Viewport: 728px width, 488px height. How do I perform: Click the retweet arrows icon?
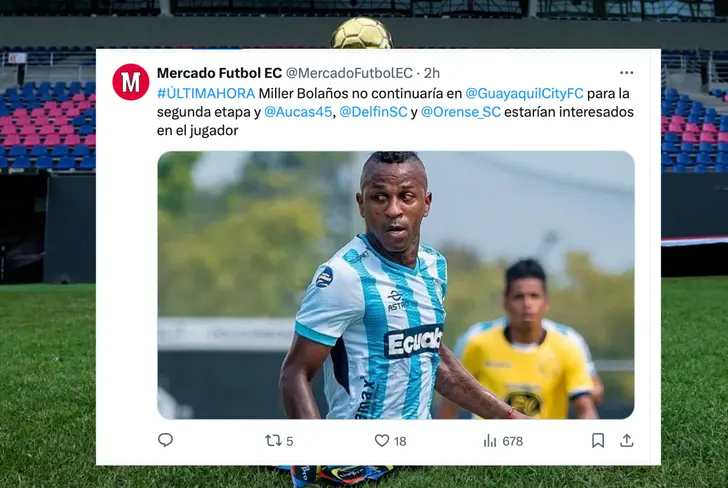point(273,440)
